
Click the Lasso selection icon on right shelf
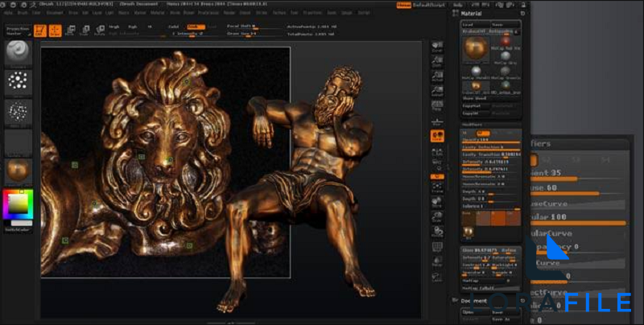tap(437, 277)
